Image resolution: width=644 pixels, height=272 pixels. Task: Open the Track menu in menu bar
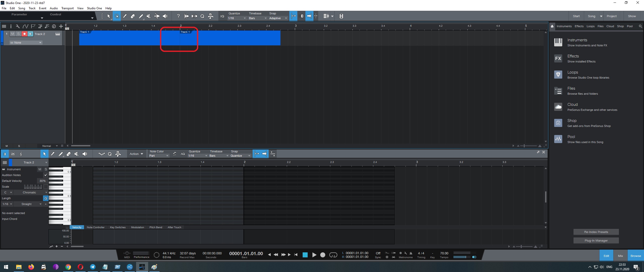[32, 8]
